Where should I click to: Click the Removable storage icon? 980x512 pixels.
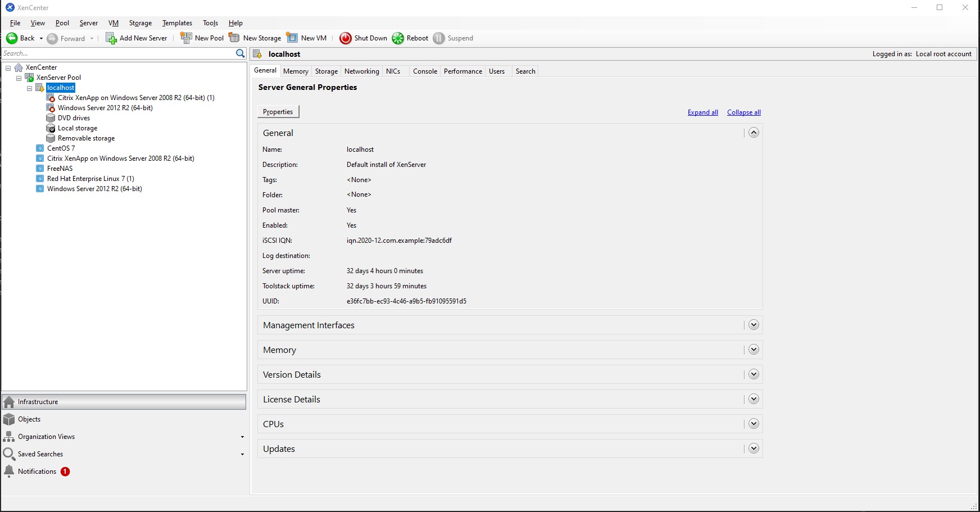coord(51,138)
